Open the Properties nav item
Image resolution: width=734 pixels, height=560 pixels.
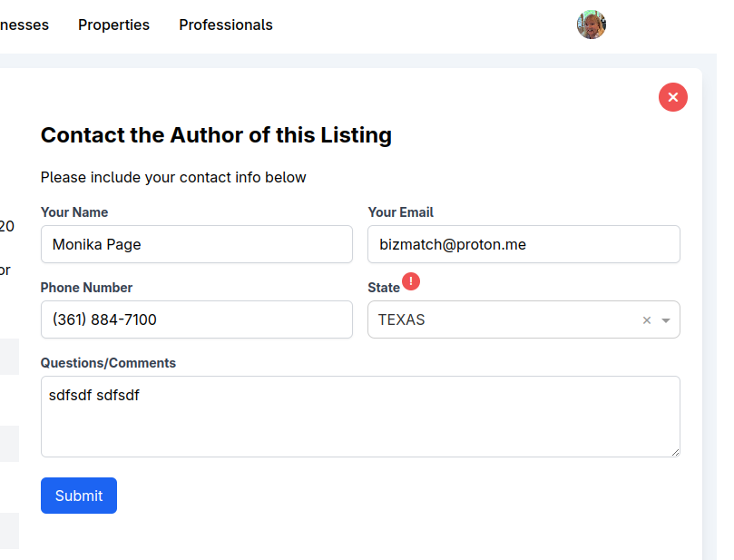tap(113, 25)
